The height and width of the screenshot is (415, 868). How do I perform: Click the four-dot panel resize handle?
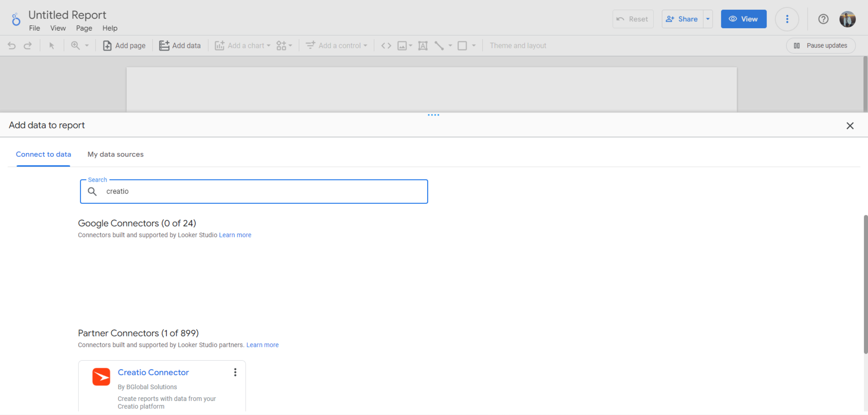point(433,115)
